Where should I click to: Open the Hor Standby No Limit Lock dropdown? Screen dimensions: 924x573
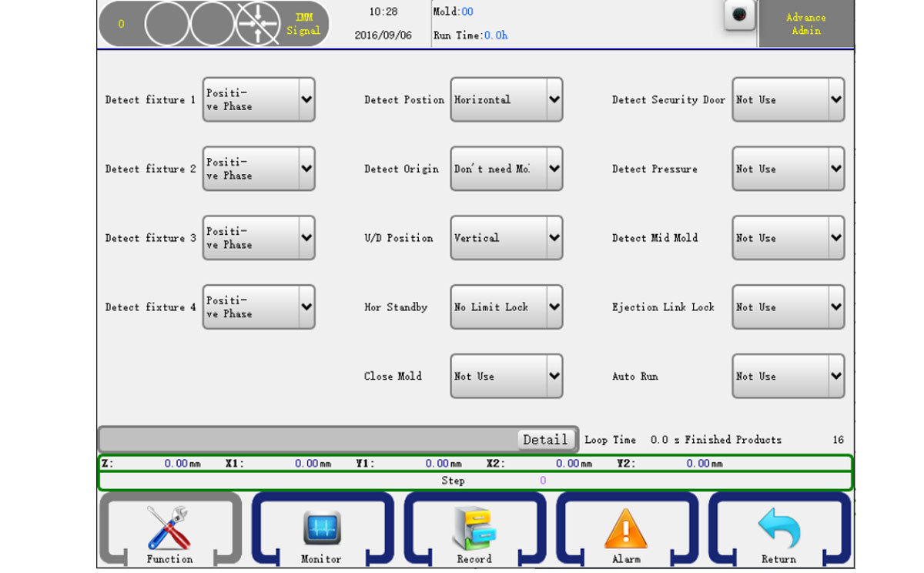coord(506,307)
